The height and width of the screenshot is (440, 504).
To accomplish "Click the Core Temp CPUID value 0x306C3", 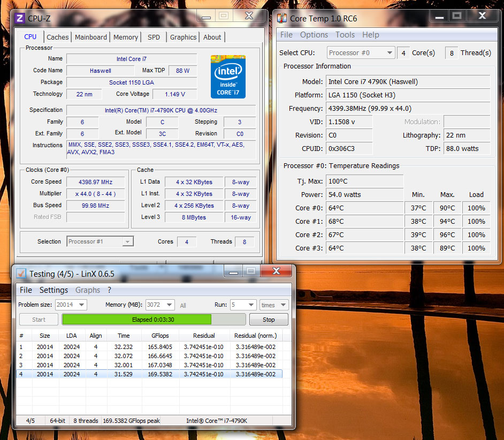I will [x=349, y=149].
